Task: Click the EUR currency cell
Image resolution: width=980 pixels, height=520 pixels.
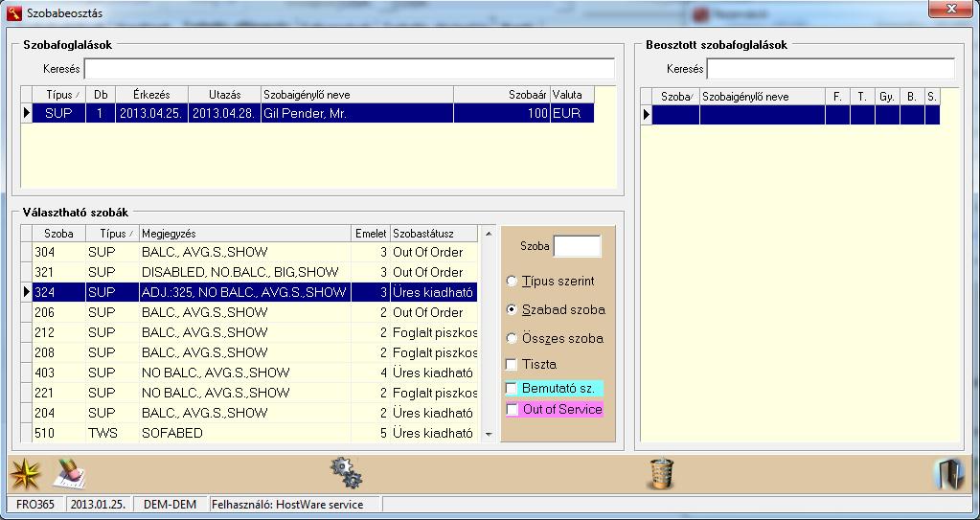Action: coord(572,114)
